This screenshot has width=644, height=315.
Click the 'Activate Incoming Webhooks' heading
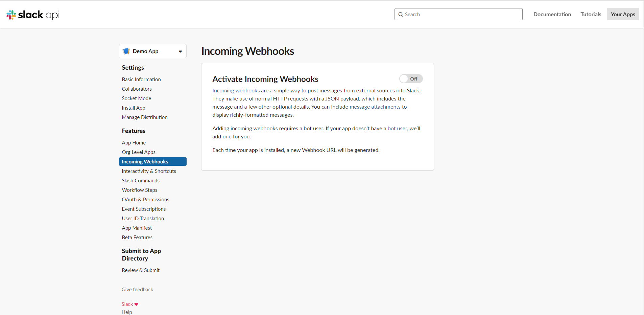pos(265,79)
